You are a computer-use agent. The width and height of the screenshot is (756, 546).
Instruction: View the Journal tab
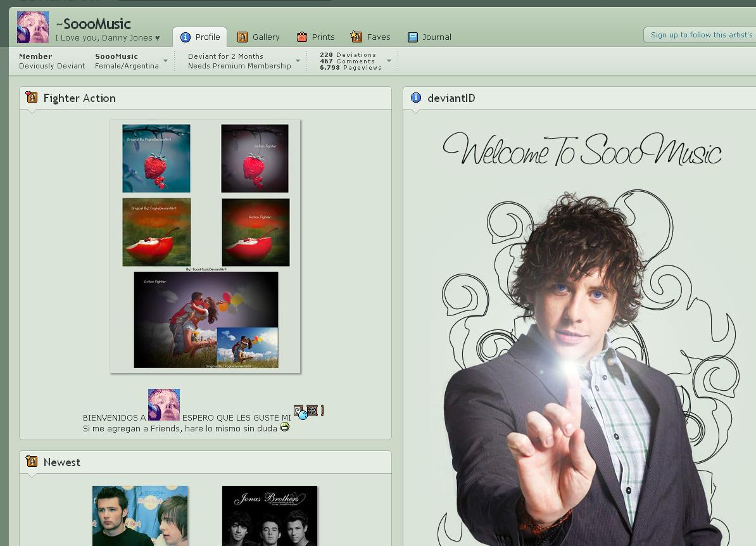tap(429, 37)
